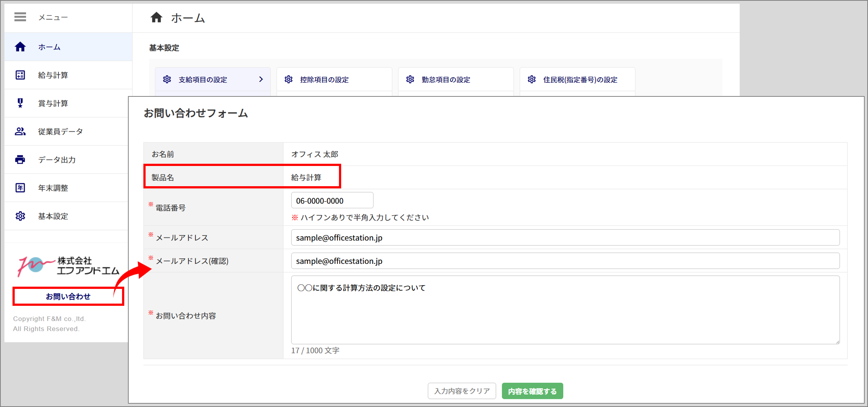Viewport: 868px width, 407px height.
Task: Click the home icon in sidebar
Action: click(20, 47)
